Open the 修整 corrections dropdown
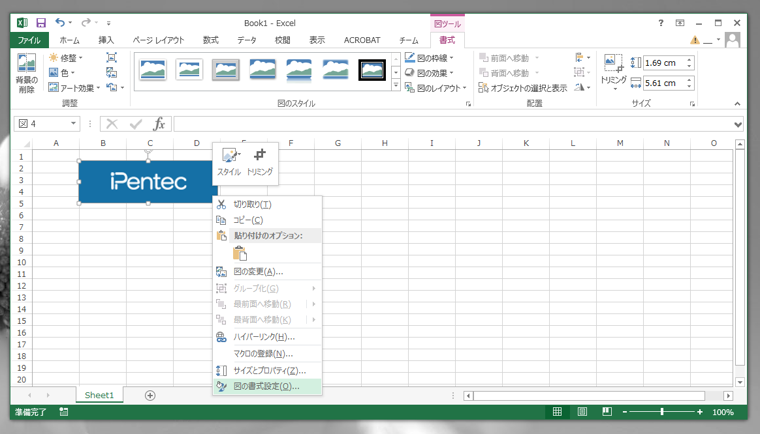Screen dimensions: 760x434 (x=66, y=58)
